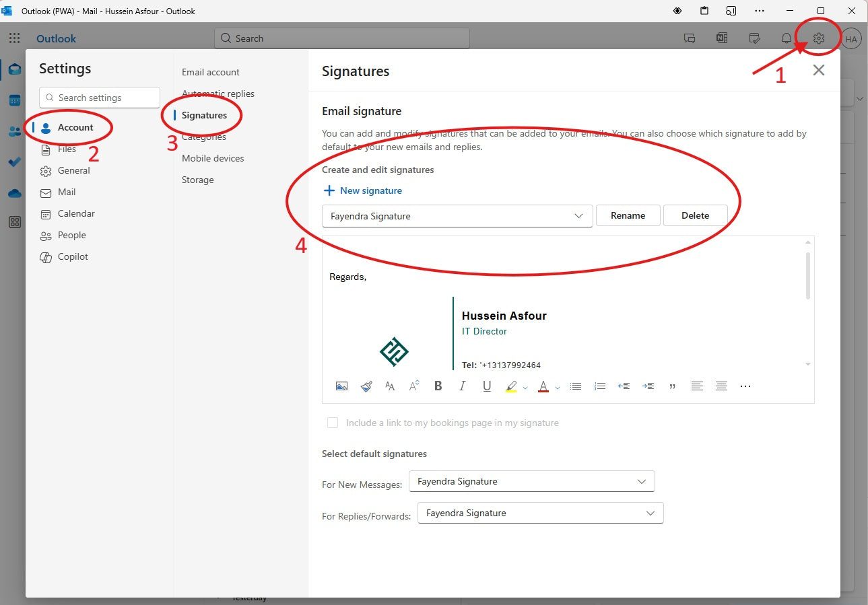Screen dimensions: 868x605
Task: Open the font picker icon
Action: [x=390, y=386]
